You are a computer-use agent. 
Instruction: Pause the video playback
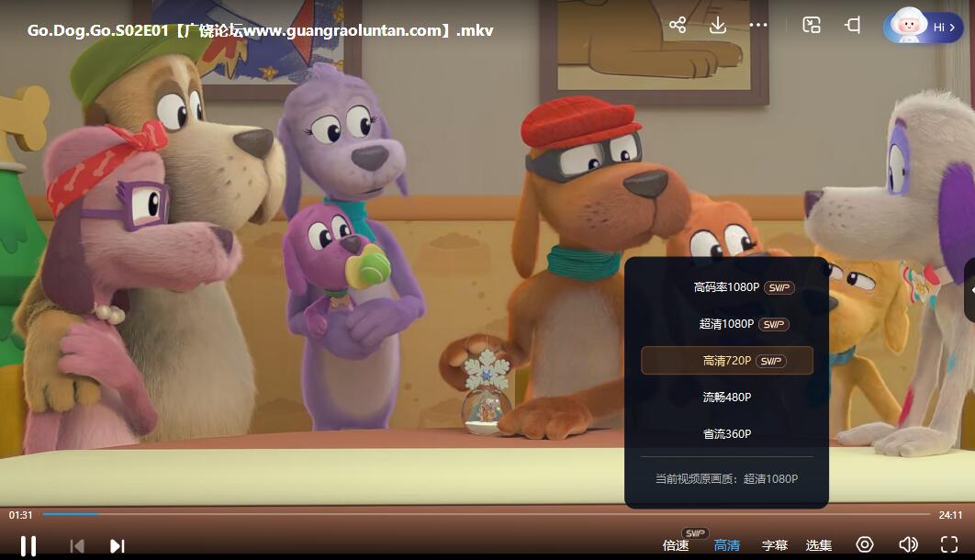click(28, 545)
